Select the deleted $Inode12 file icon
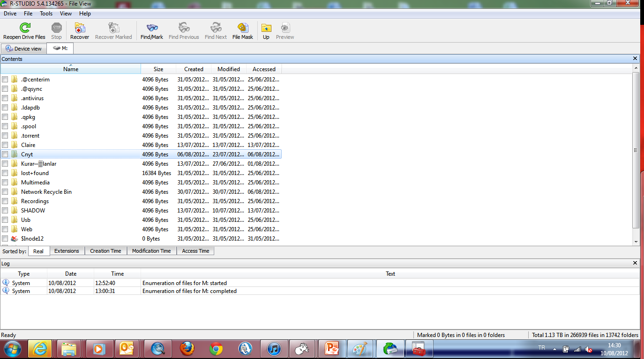Viewport: 644px width, 359px height. (15, 239)
